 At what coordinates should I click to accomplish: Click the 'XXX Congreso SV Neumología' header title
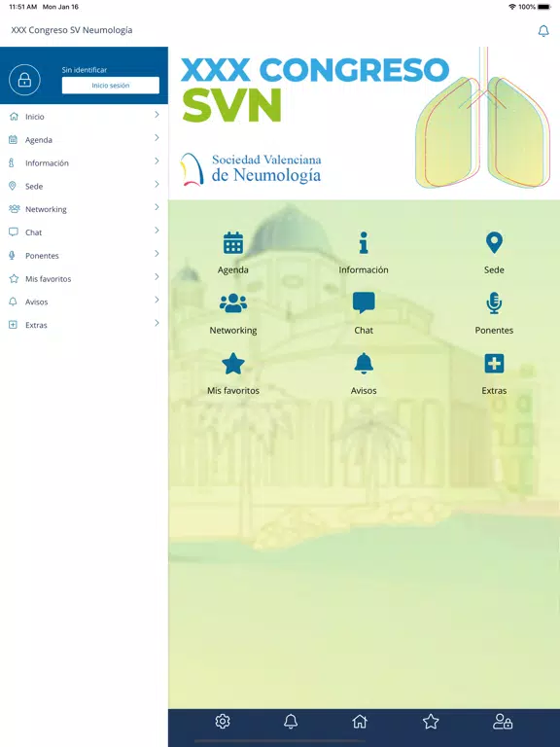72,30
